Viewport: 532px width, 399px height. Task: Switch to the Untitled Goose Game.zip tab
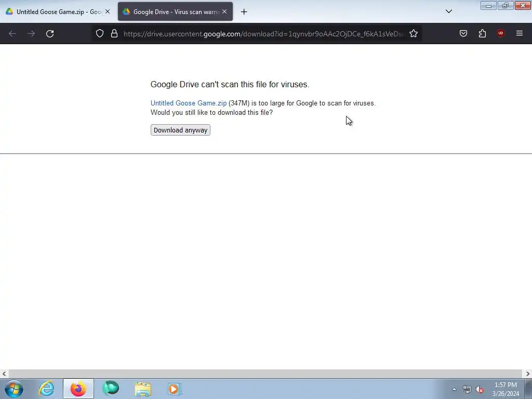click(x=58, y=11)
